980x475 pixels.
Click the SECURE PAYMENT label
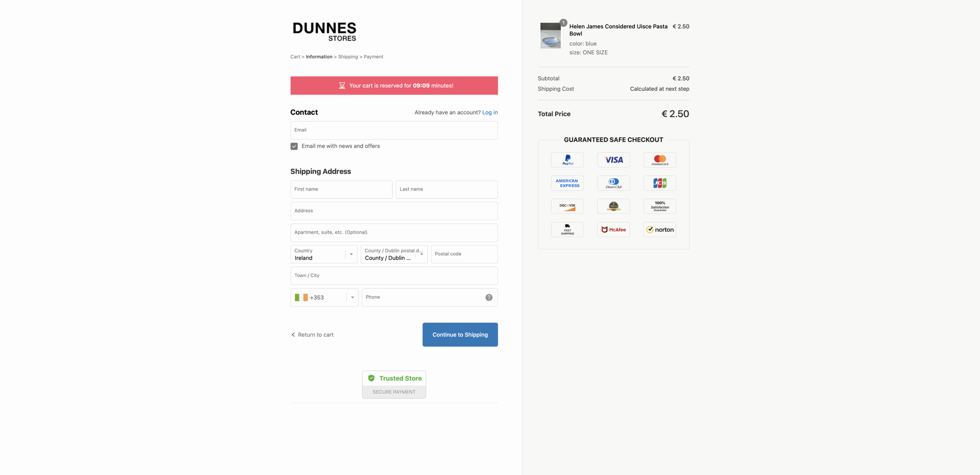point(394,392)
